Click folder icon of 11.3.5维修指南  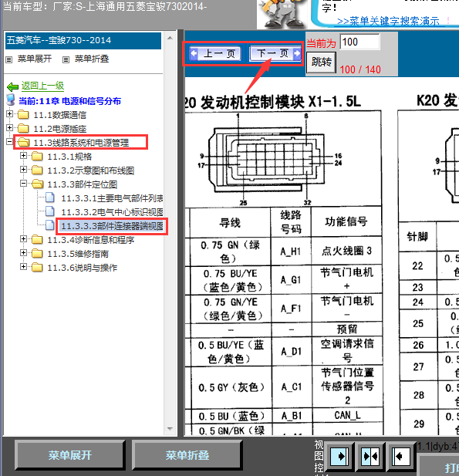click(37, 254)
